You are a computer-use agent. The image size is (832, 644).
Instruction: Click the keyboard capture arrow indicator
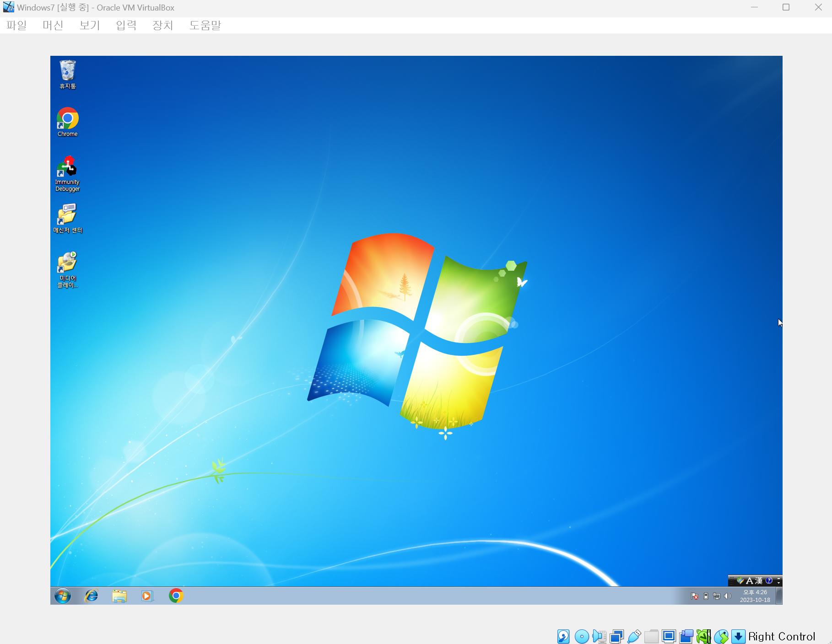738,636
